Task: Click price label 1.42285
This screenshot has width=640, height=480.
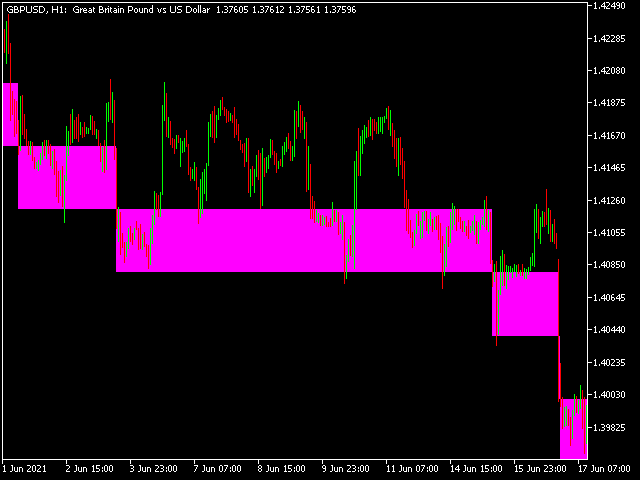Action: [609, 39]
